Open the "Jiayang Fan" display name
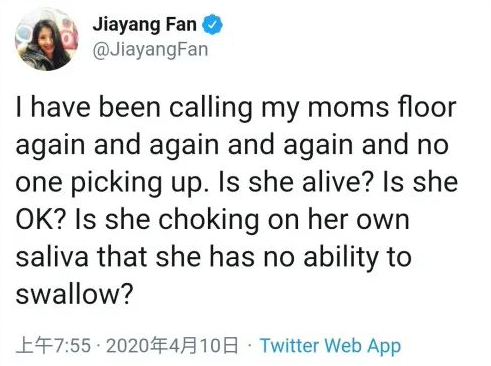 (144, 25)
